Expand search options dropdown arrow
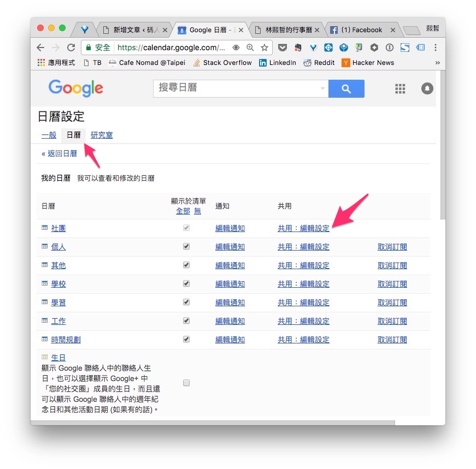The width and height of the screenshot is (476, 469). 322,88
